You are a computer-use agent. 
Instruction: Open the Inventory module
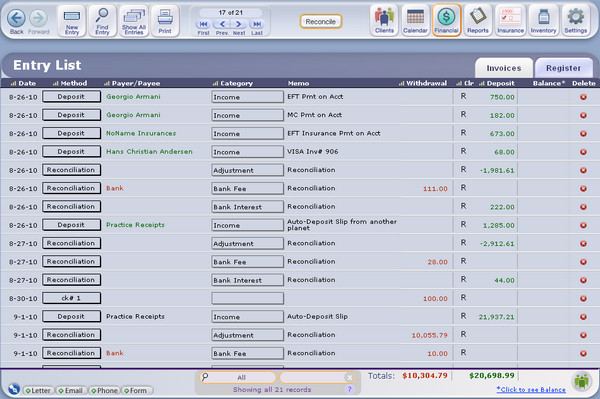tap(543, 21)
